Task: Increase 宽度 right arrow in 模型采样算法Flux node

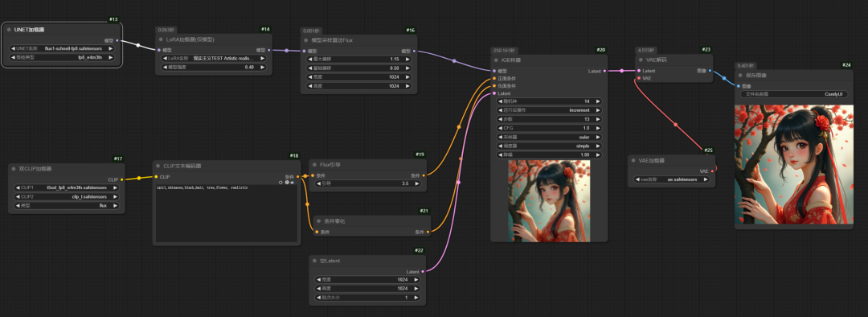Action: [x=408, y=77]
